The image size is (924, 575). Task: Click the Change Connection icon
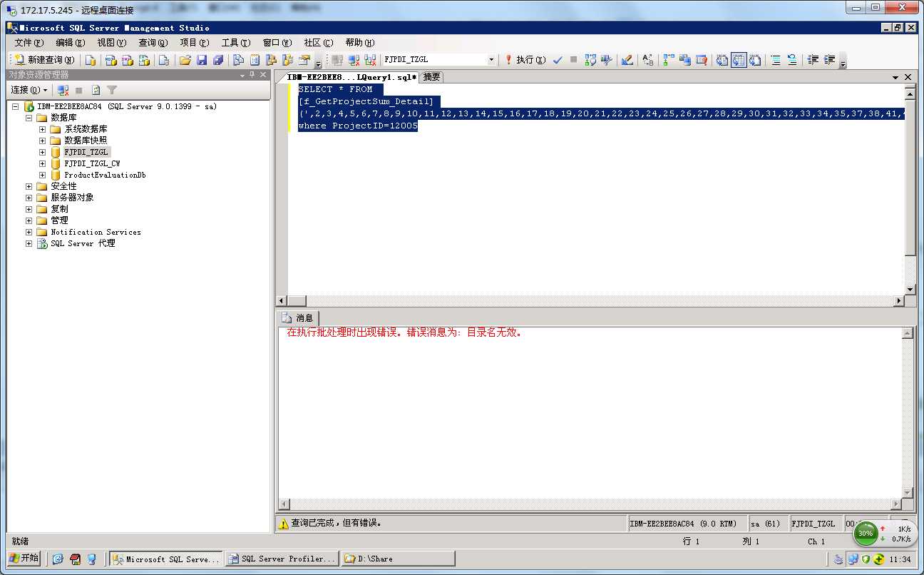(x=370, y=60)
